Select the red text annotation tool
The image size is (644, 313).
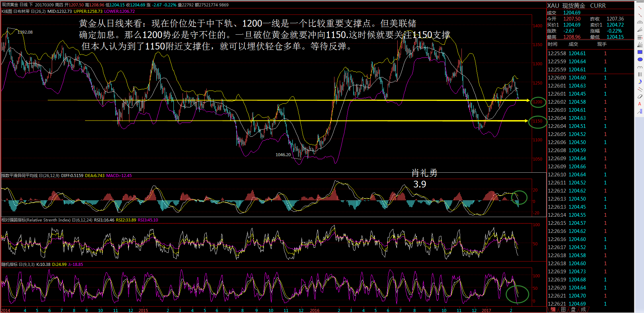coord(640,104)
